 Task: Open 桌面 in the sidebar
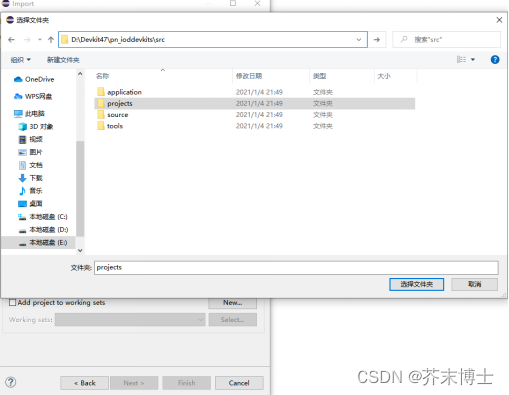31,204
